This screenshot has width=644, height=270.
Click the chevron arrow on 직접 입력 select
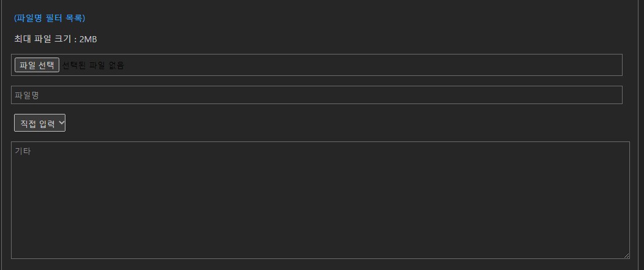tap(61, 123)
